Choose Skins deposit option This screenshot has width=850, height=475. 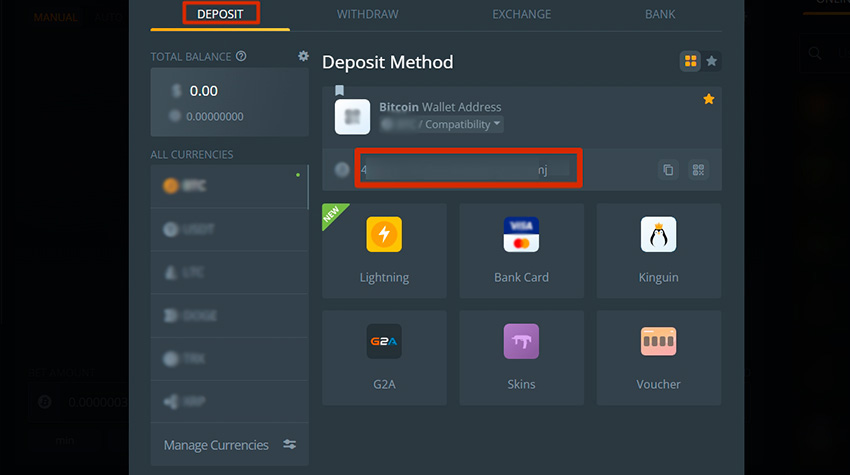coord(521,356)
